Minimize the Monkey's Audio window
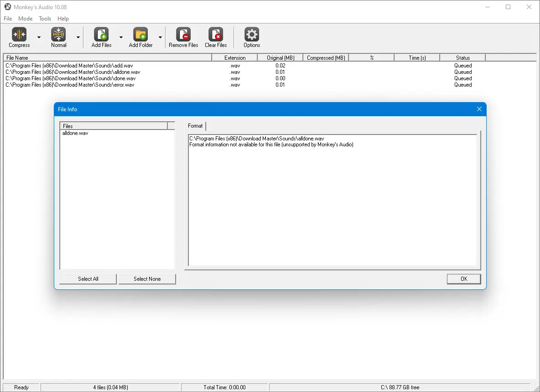The image size is (540, 392). (487, 7)
